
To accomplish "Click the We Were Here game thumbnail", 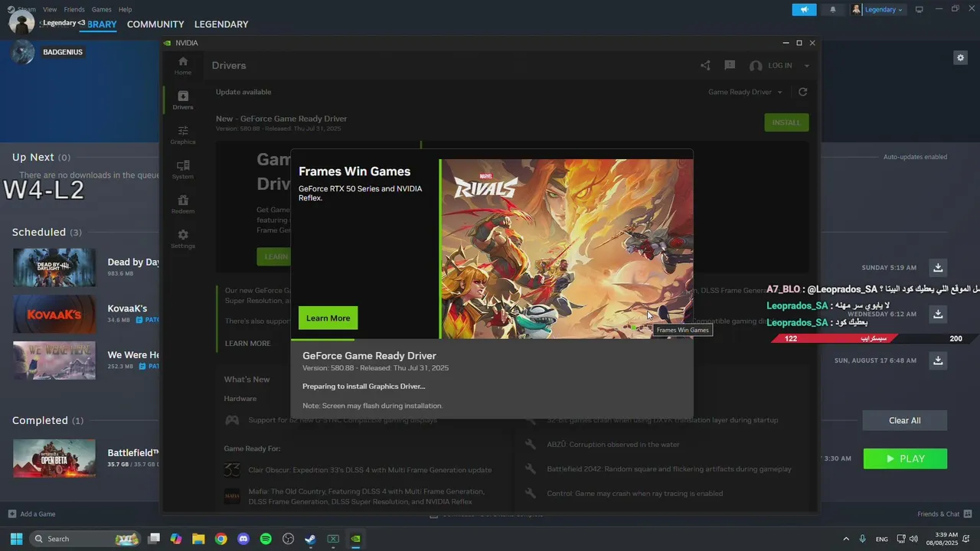I will [x=54, y=360].
